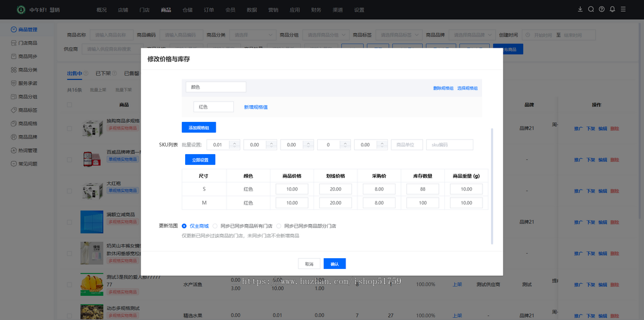
Task: Open the 仓储 top menu
Action: (x=187, y=10)
